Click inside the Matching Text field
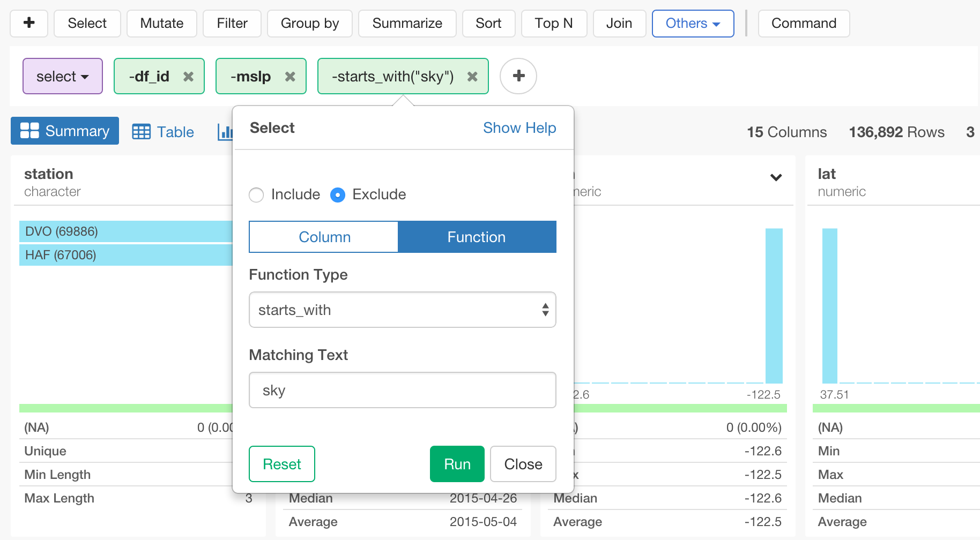This screenshot has height=540, width=980. pos(402,390)
